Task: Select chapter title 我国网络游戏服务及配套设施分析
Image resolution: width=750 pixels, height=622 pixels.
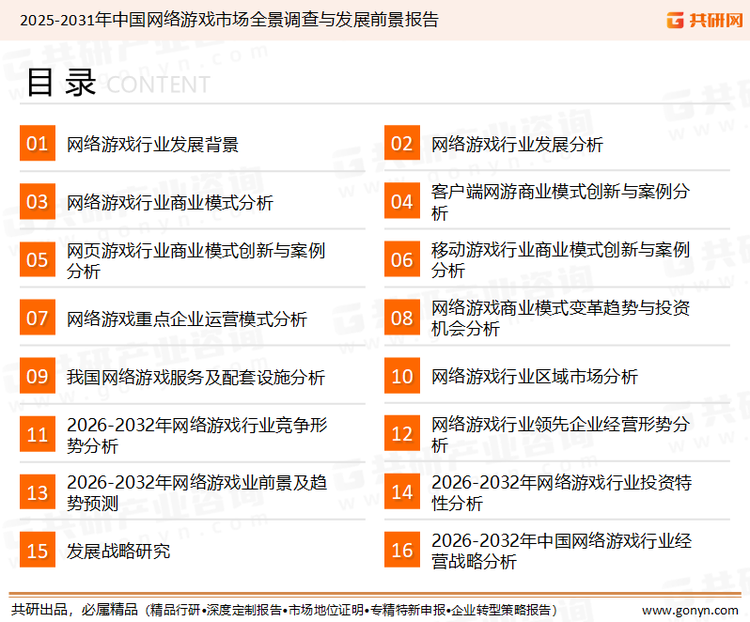Action: (x=196, y=377)
